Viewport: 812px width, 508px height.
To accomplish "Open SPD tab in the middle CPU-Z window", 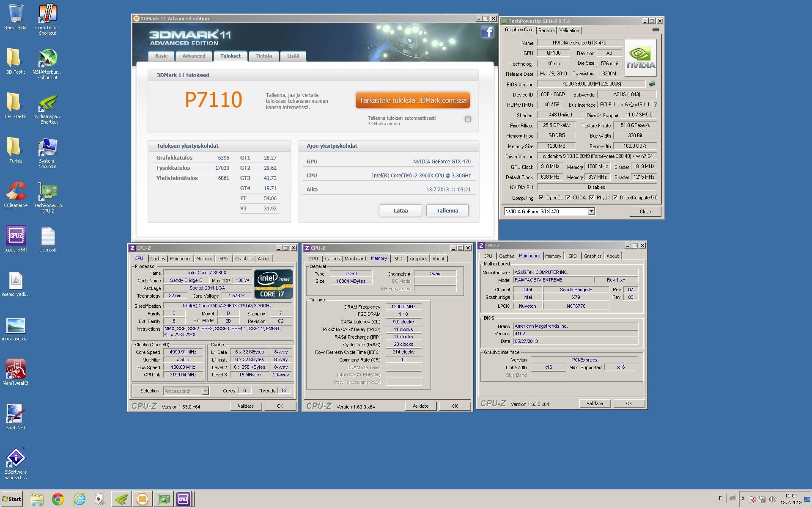I will [398, 259].
